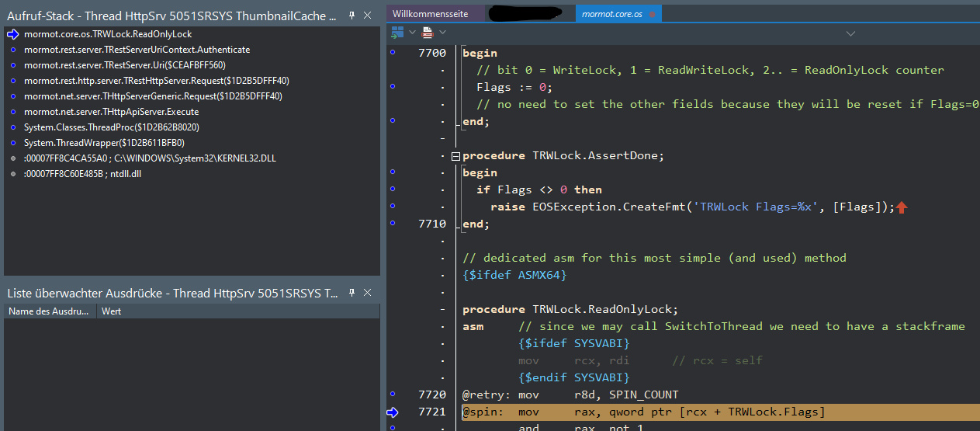
Task: Toggle breakpoint on AssertDone 'begin' line dot
Action: pyautogui.click(x=392, y=172)
